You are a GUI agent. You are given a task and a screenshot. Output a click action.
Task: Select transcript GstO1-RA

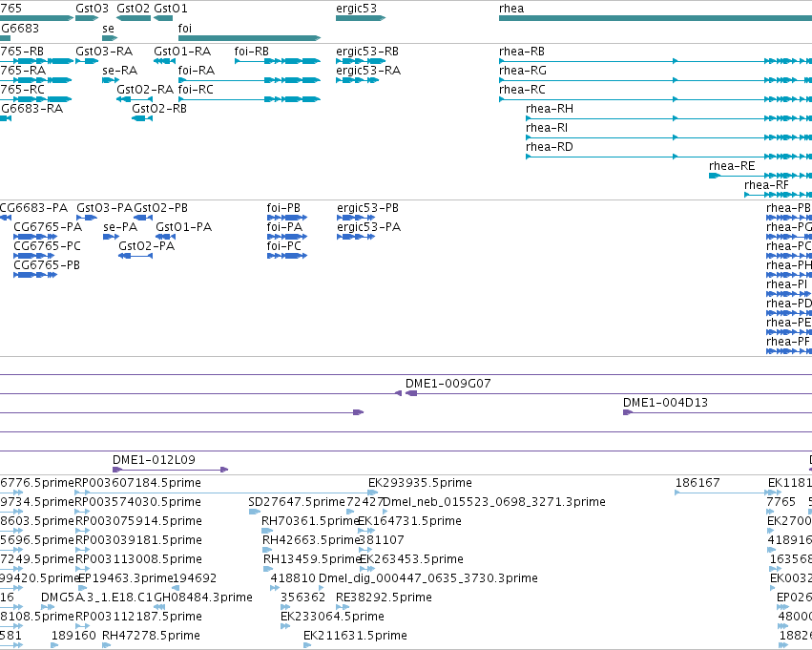164,61
